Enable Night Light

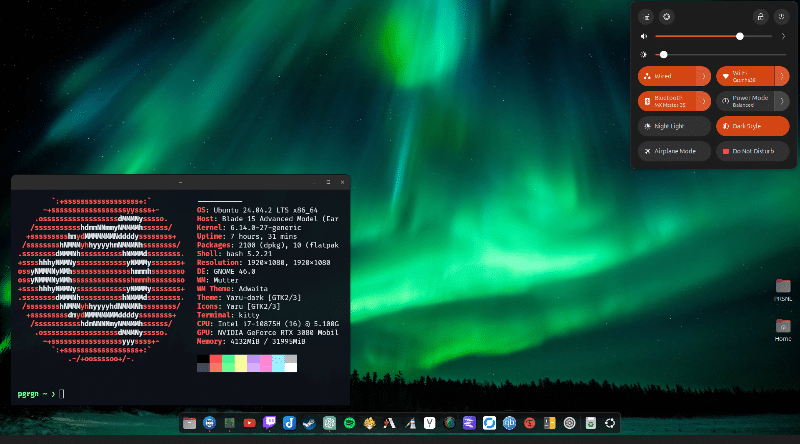pos(674,126)
